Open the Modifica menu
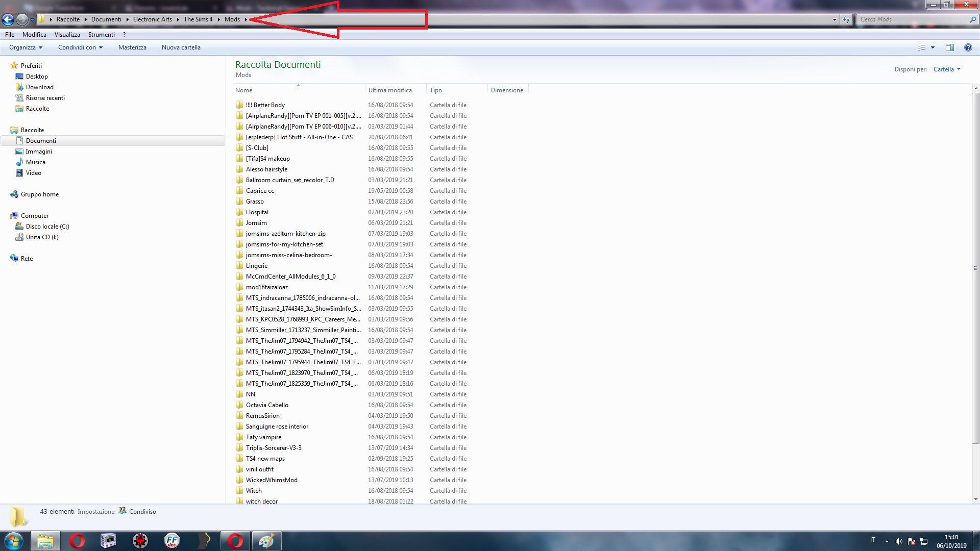The height and width of the screenshot is (551, 980). 34,35
